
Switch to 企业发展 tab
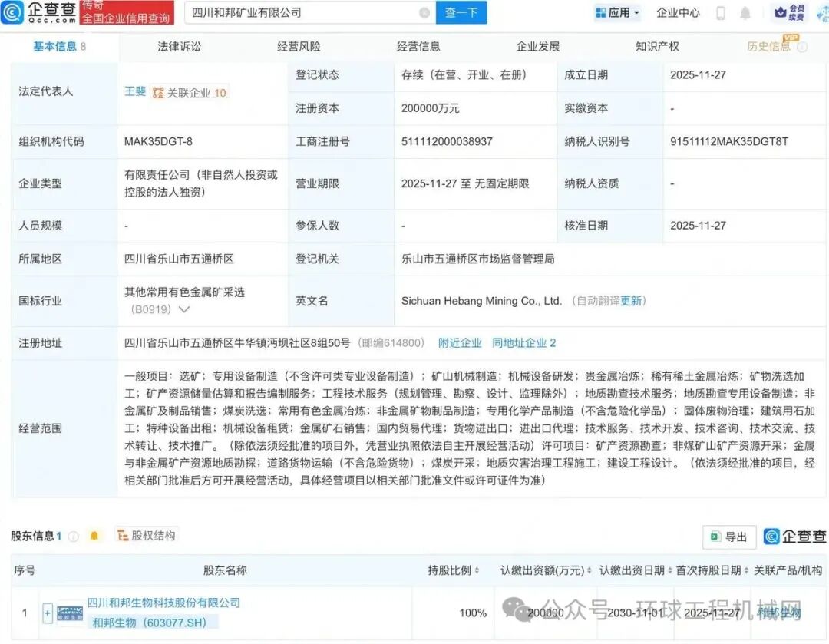click(x=537, y=47)
